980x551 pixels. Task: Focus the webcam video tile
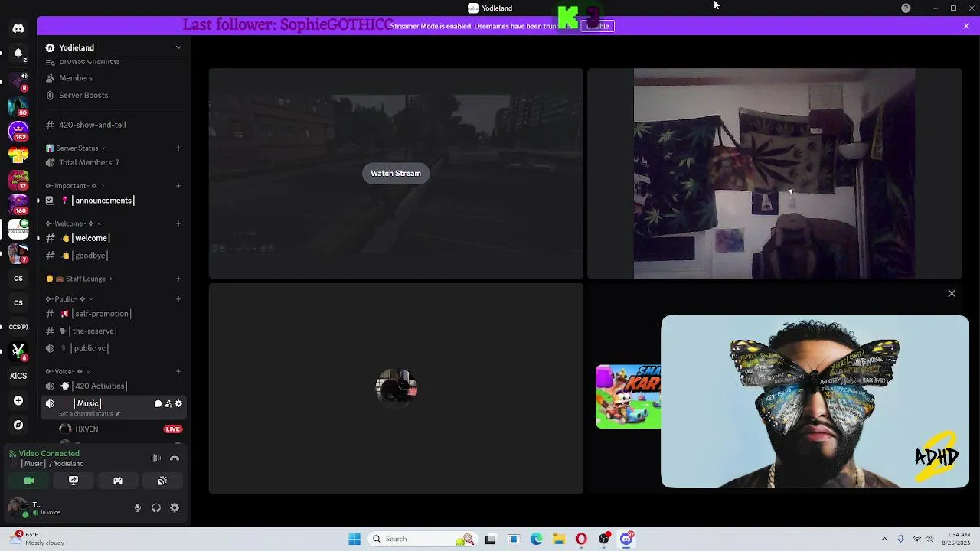coord(775,174)
